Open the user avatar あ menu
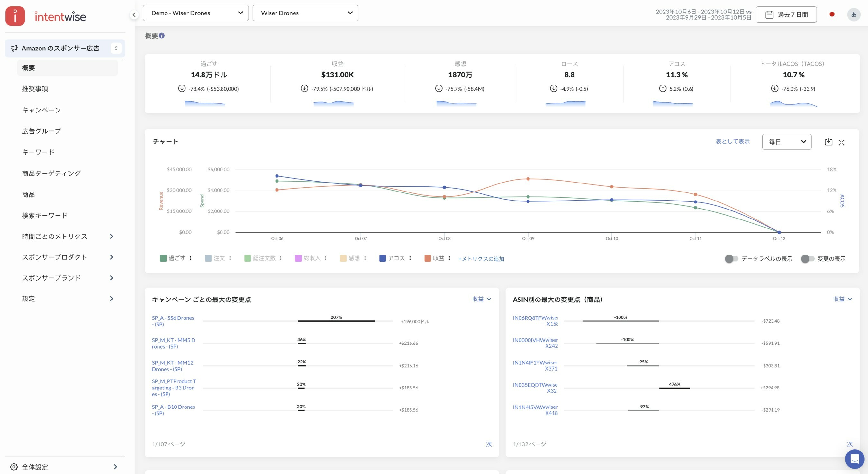Viewport: 868px width, 474px height. 854,14
